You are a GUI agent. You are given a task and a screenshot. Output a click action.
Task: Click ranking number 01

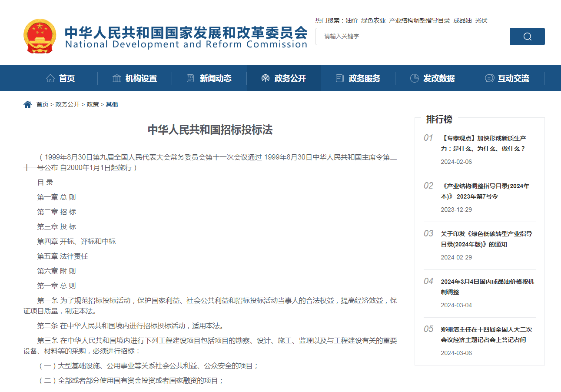pos(428,138)
